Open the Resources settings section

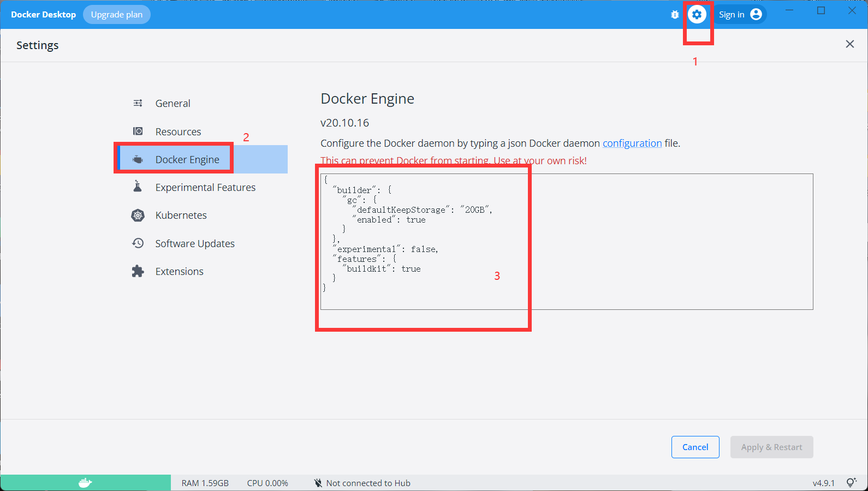179,131
